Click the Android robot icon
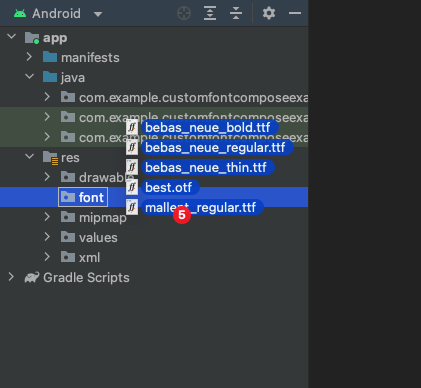The image size is (421, 388). pyautogui.click(x=20, y=14)
